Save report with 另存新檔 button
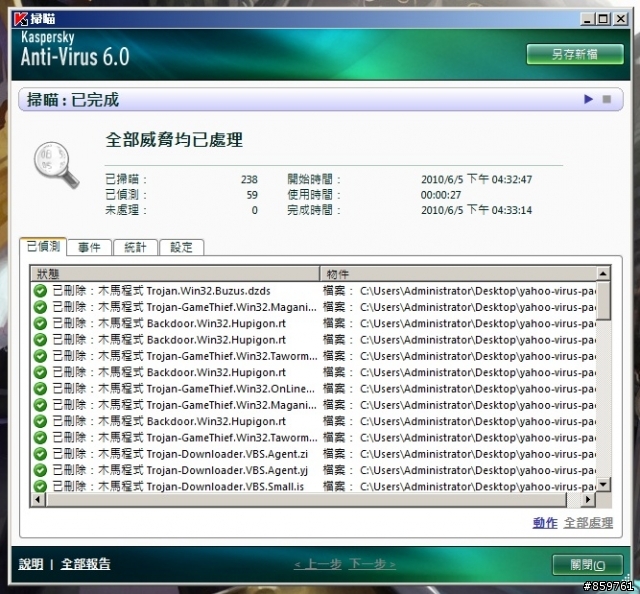The height and width of the screenshot is (594, 640). click(575, 54)
